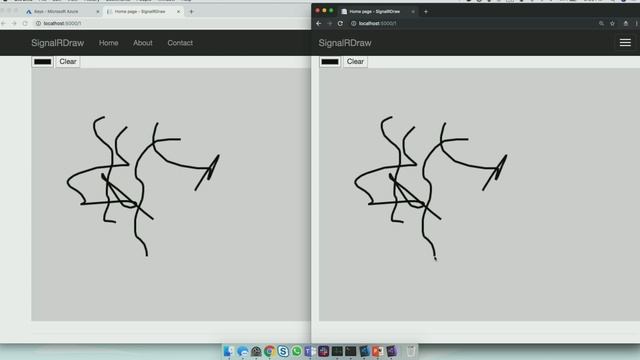The width and height of the screenshot is (640, 360).
Task: Close Home page tab in left browser
Action: [178, 12]
